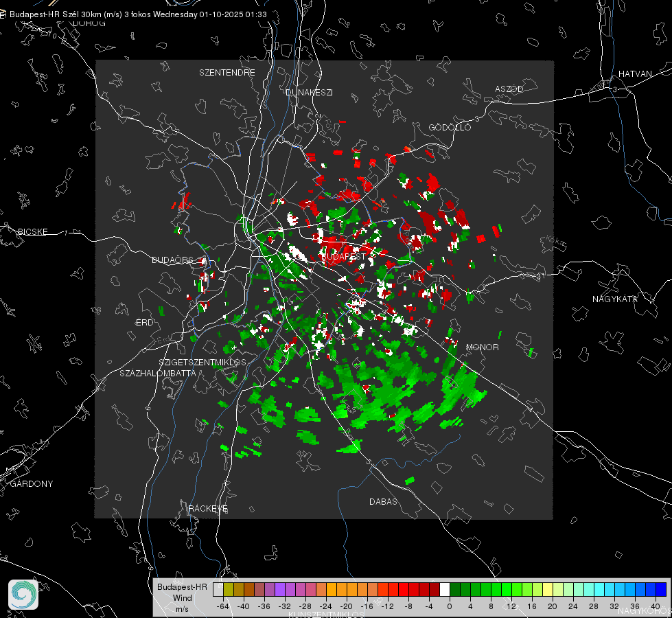Viewport: 672px width, 618px height.
Task: Click the BUDAÖRS town label
Action: point(173,260)
